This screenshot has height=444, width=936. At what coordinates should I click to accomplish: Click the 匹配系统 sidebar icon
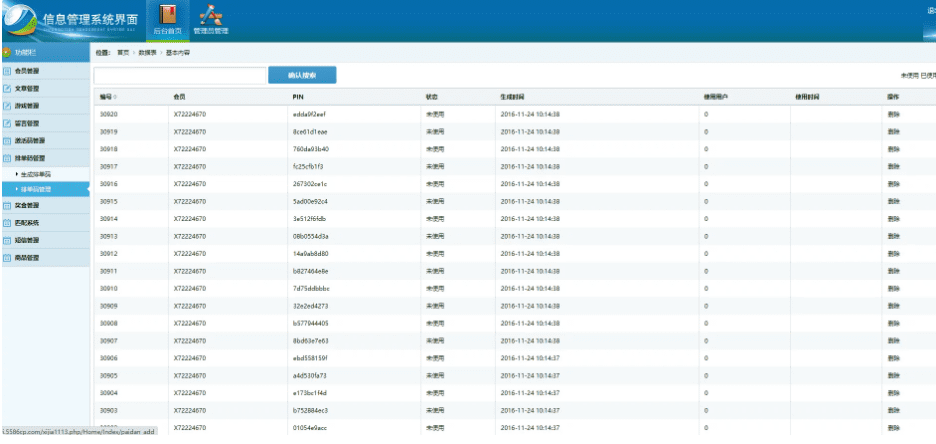(7, 223)
